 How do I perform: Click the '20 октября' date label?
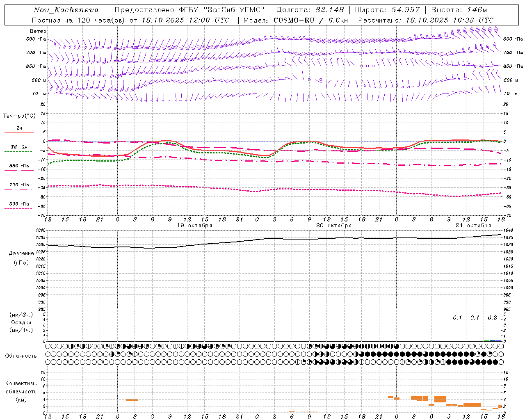click(x=334, y=226)
